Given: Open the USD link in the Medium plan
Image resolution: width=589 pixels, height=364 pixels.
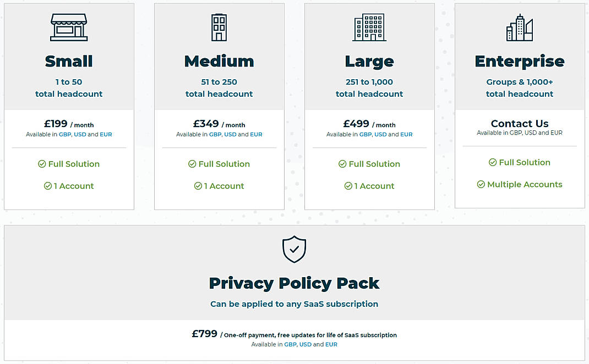Looking at the screenshot, I should 230,134.
